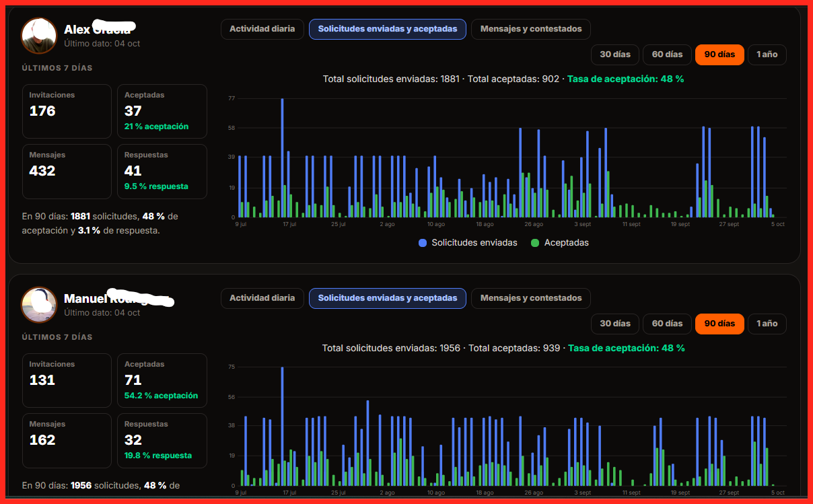Click the "ÚLTIMOS 7 DÍAS" heading in Alex's card
This screenshot has width=813, height=504.
(x=57, y=68)
